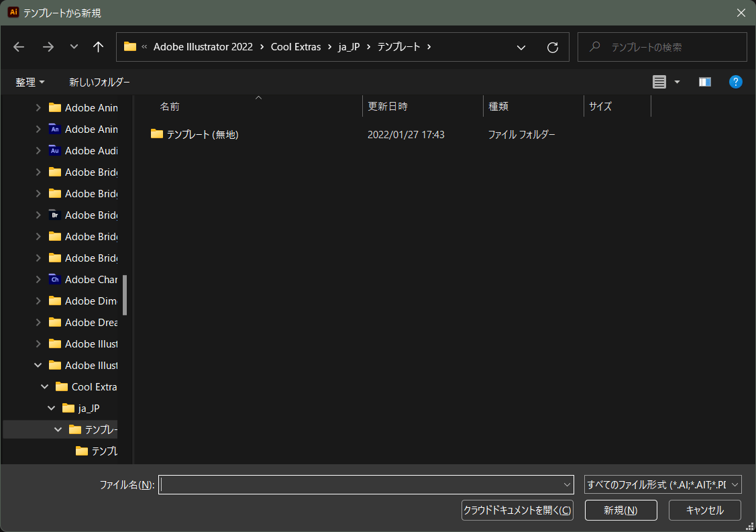Open the recent locations chevron beside the forward arrow
Viewport: 756px width, 532px height.
coord(74,47)
